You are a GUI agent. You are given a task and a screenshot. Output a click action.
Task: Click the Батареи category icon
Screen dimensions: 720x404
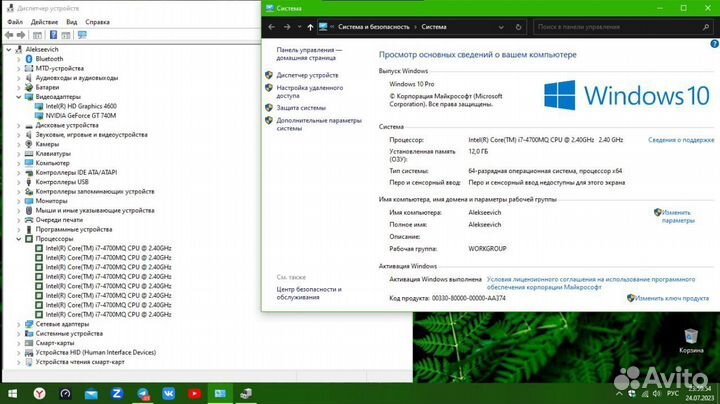29,87
